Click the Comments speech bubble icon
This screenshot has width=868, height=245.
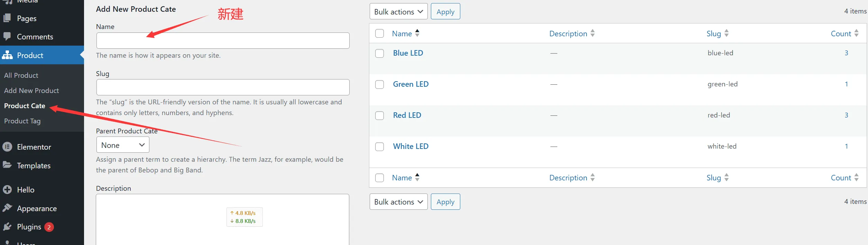point(7,36)
